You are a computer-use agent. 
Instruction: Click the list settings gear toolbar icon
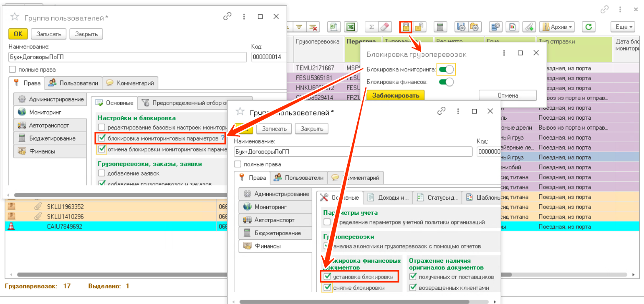(x=495, y=27)
